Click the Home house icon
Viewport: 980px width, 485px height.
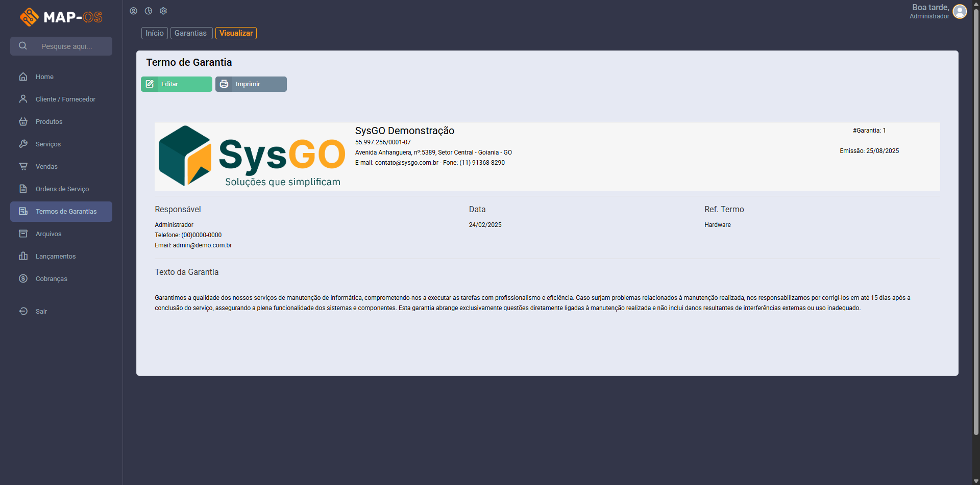pos(23,76)
